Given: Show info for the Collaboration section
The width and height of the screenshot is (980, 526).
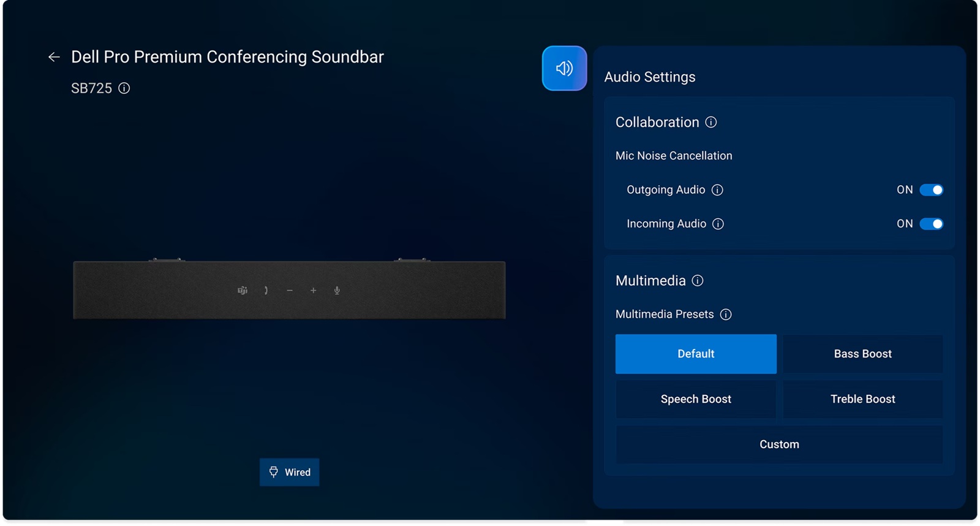Looking at the screenshot, I should 710,123.
